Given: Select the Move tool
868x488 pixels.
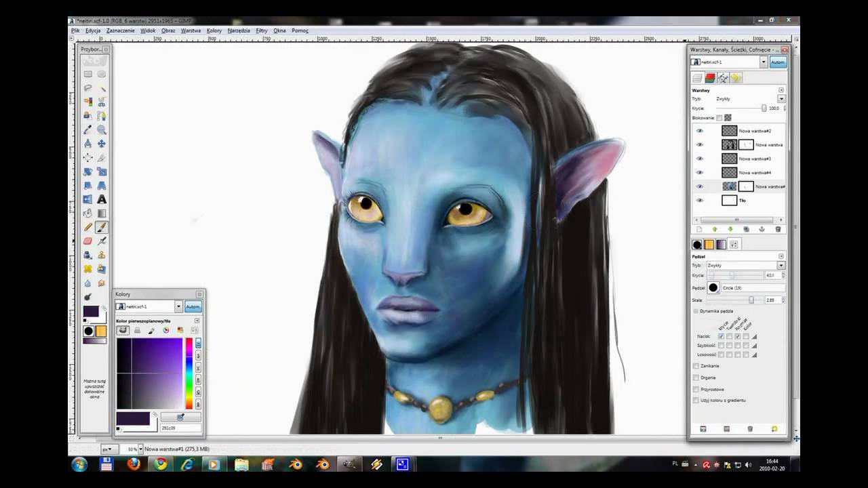Looking at the screenshot, I should click(102, 144).
